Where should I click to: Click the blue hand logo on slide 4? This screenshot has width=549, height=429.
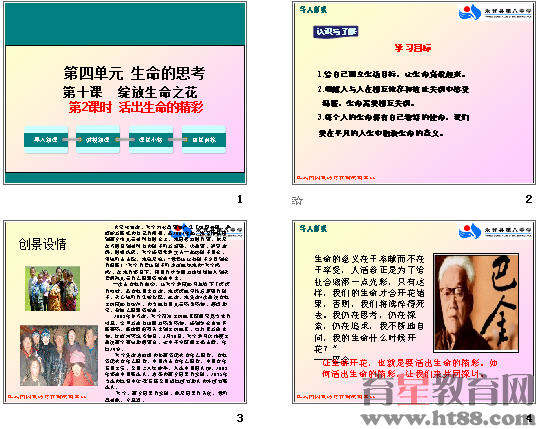pos(470,231)
